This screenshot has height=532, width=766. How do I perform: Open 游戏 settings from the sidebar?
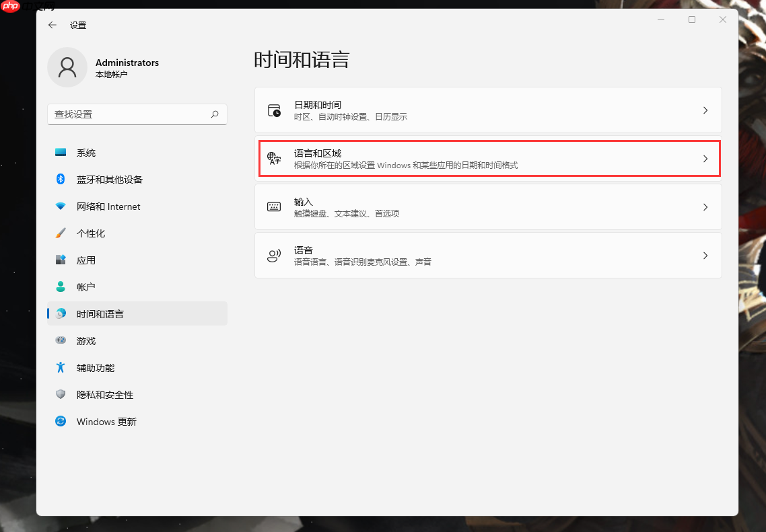point(85,341)
